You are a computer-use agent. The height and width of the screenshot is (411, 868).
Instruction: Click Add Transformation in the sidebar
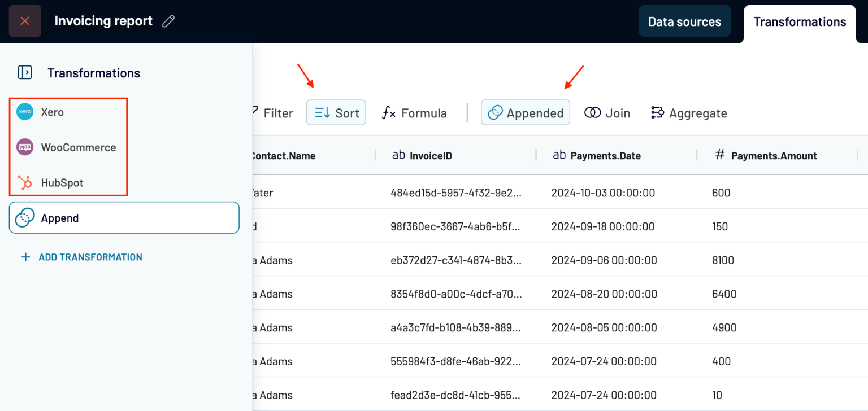pyautogui.click(x=81, y=257)
